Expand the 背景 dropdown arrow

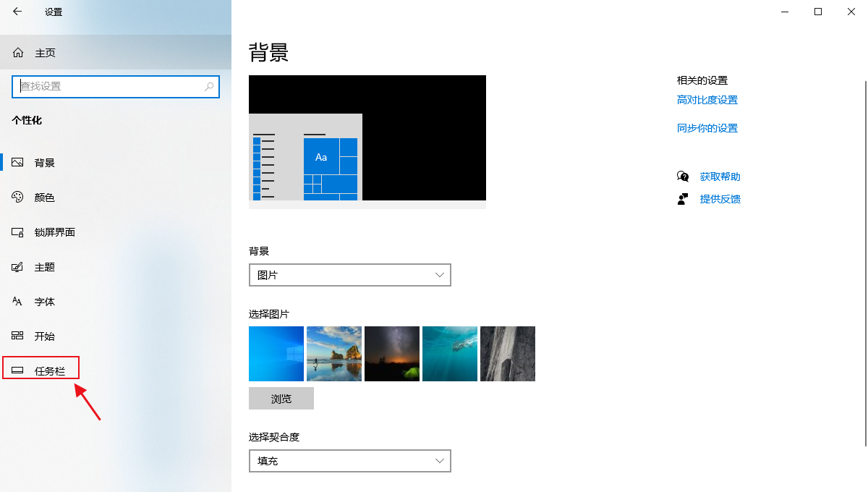pyautogui.click(x=439, y=275)
